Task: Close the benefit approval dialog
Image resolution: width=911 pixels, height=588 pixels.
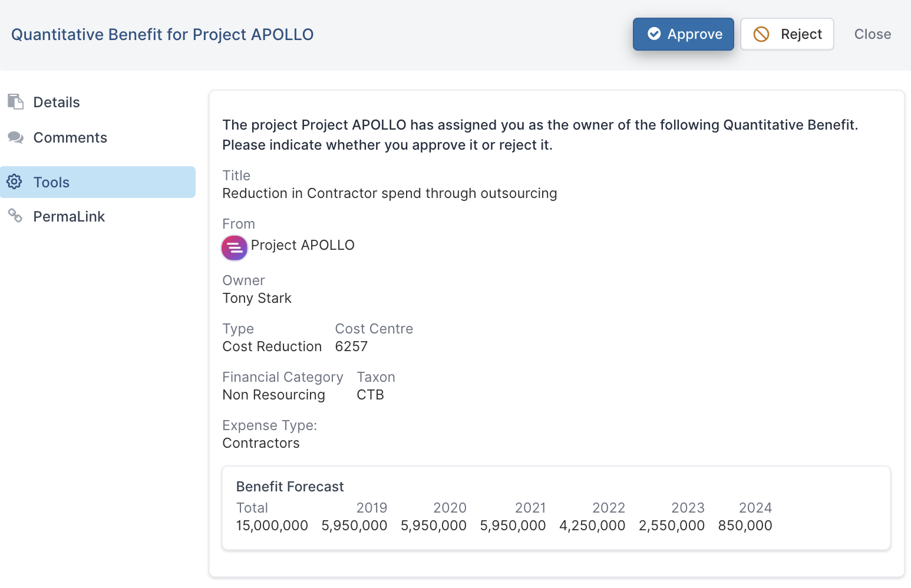Action: pos(873,34)
